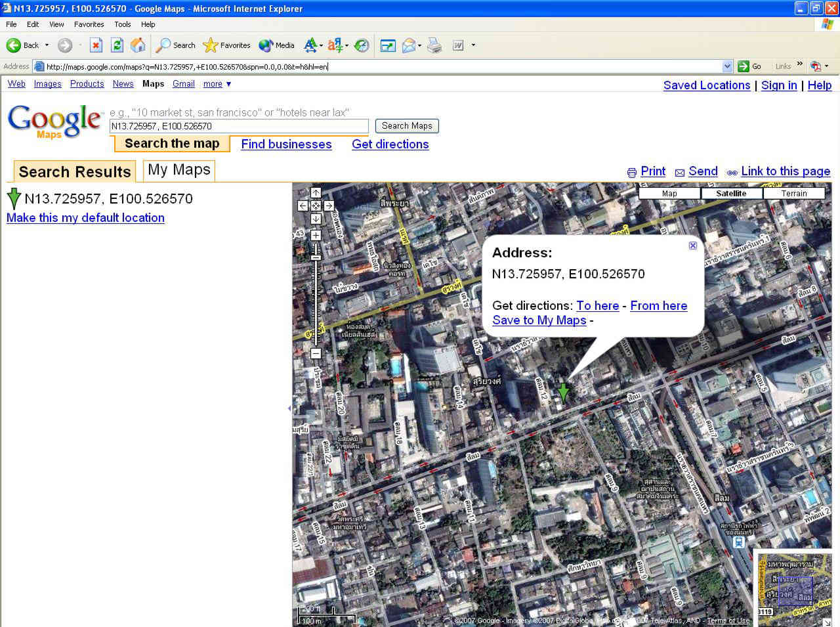Click the green marker icon in Search Results

pos(14,198)
